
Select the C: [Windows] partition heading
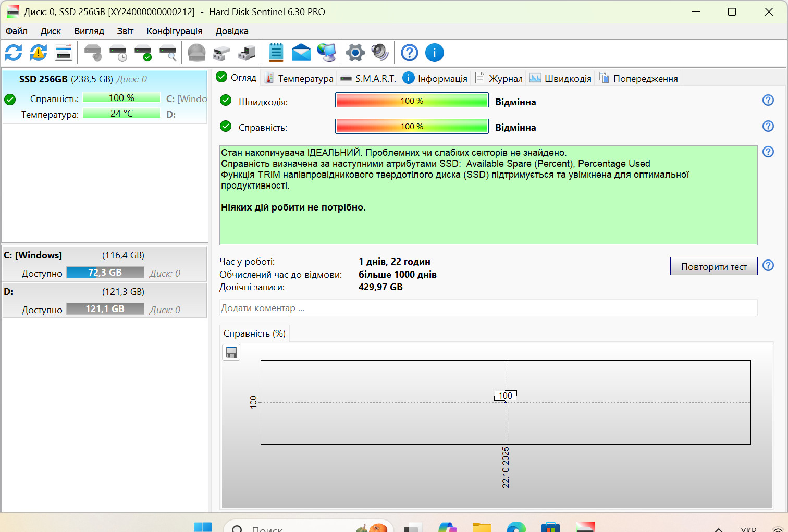(x=33, y=255)
